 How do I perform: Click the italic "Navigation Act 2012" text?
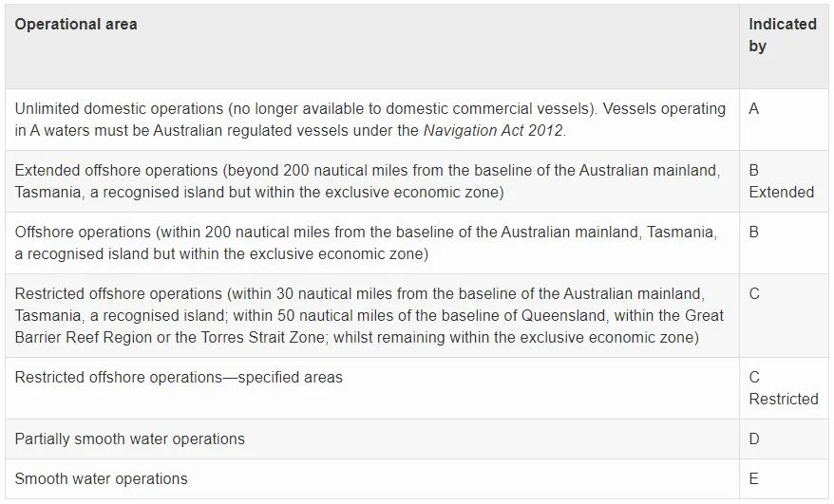tap(494, 130)
